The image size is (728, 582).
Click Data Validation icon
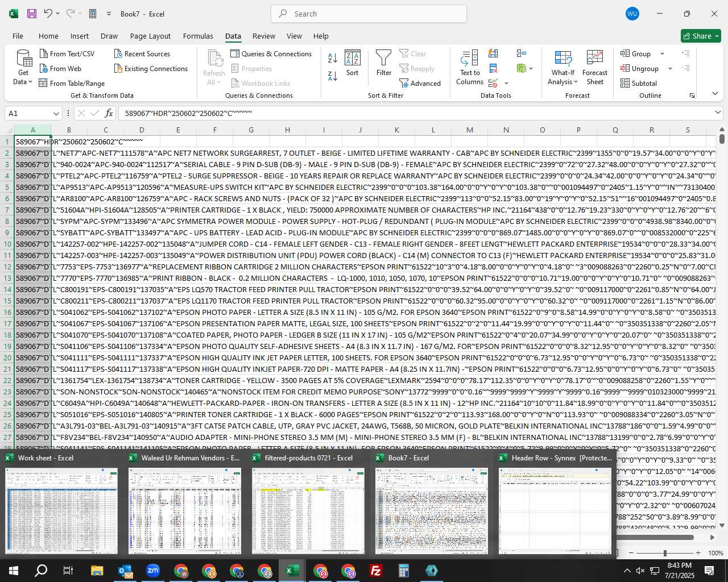(x=493, y=83)
